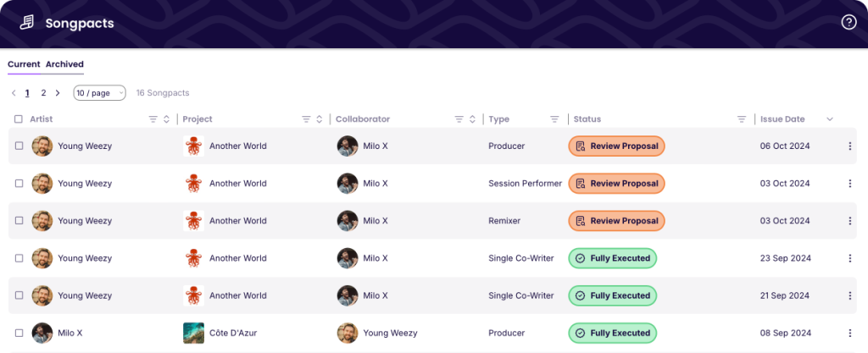
Task: Switch to the Archived tab
Action: tap(64, 64)
